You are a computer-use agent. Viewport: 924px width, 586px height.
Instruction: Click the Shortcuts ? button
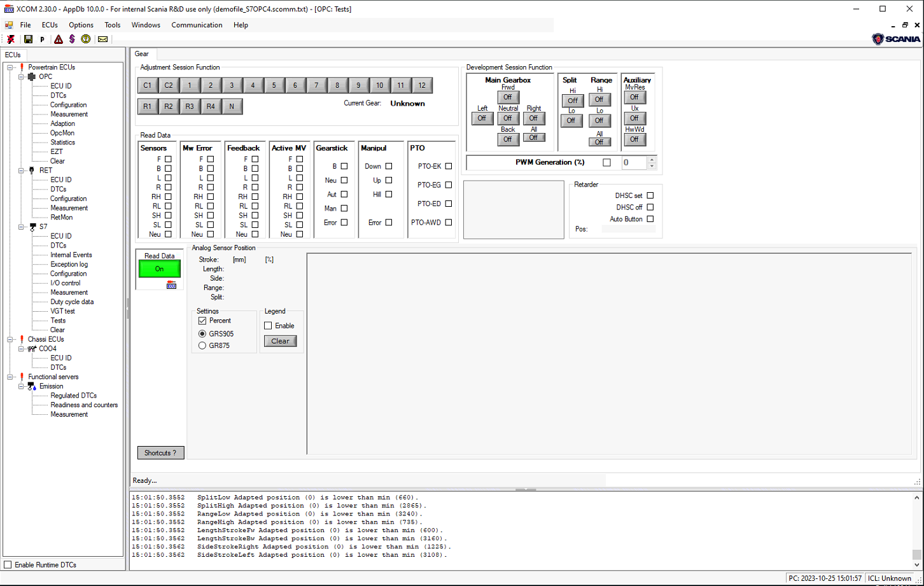(160, 452)
